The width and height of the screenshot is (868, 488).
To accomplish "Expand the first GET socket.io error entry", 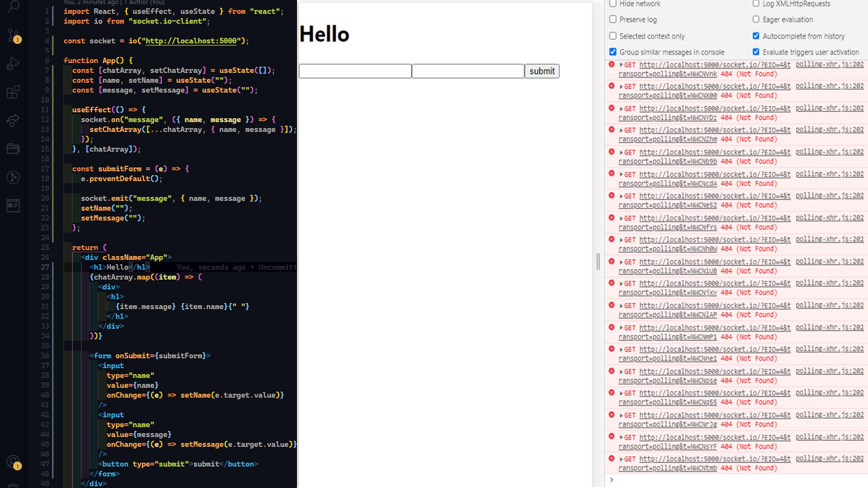I will click(x=621, y=65).
